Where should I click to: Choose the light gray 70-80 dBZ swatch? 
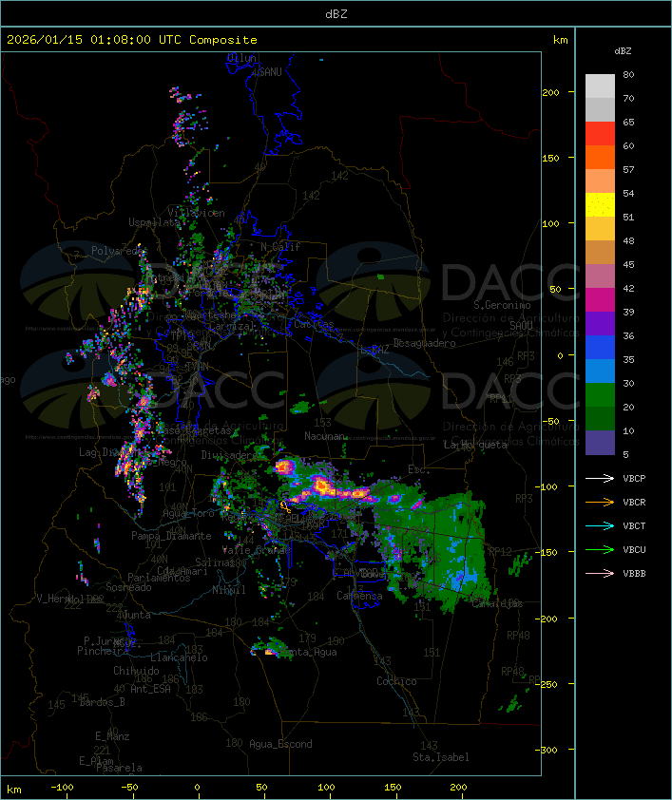[x=600, y=86]
